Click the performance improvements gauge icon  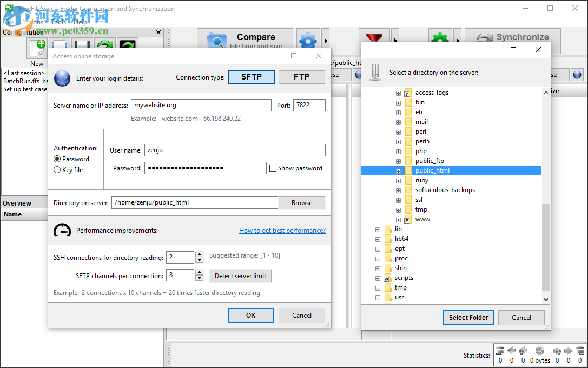point(62,230)
